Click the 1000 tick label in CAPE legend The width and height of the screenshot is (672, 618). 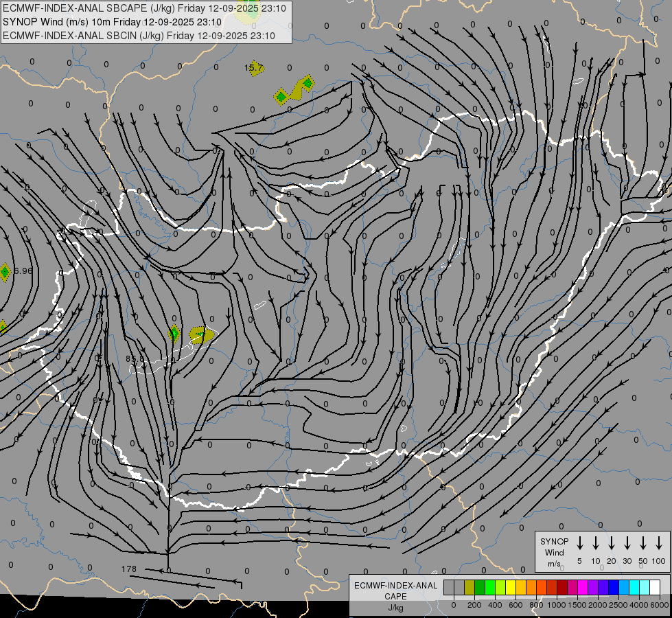556,605
